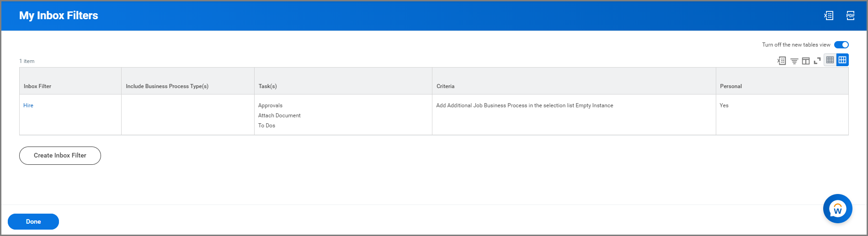868x236 pixels.
Task: Open the Workday assistant chat bubble
Action: pos(837,209)
